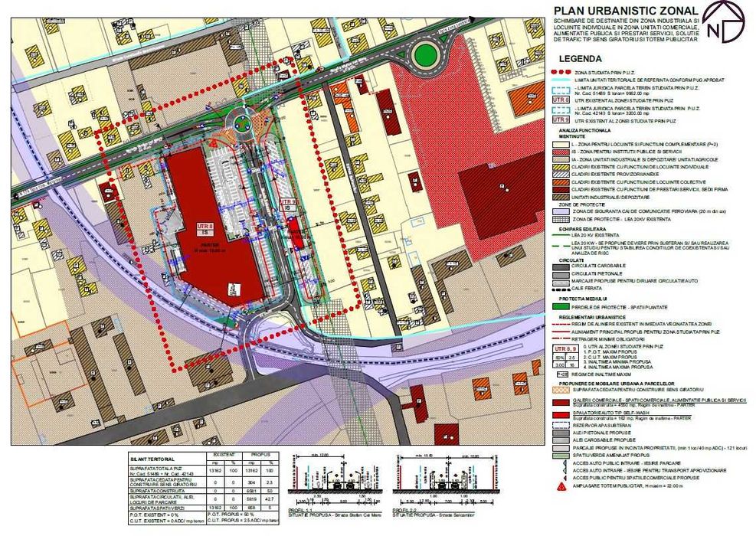This screenshot has height=536, width=756.
Task: Click the crosshatched roundabout surface legend swatch
Action: tap(561, 390)
